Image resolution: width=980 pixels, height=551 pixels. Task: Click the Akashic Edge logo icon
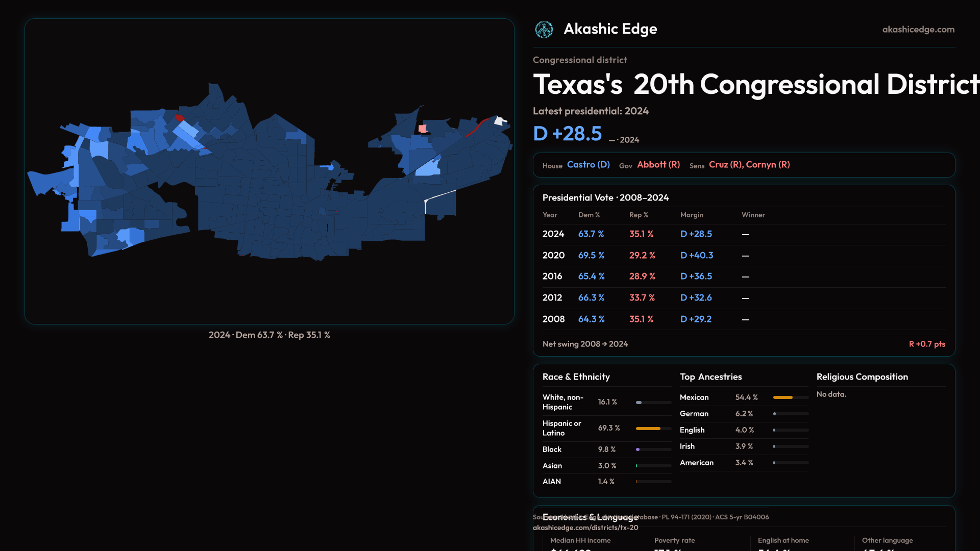(x=544, y=30)
